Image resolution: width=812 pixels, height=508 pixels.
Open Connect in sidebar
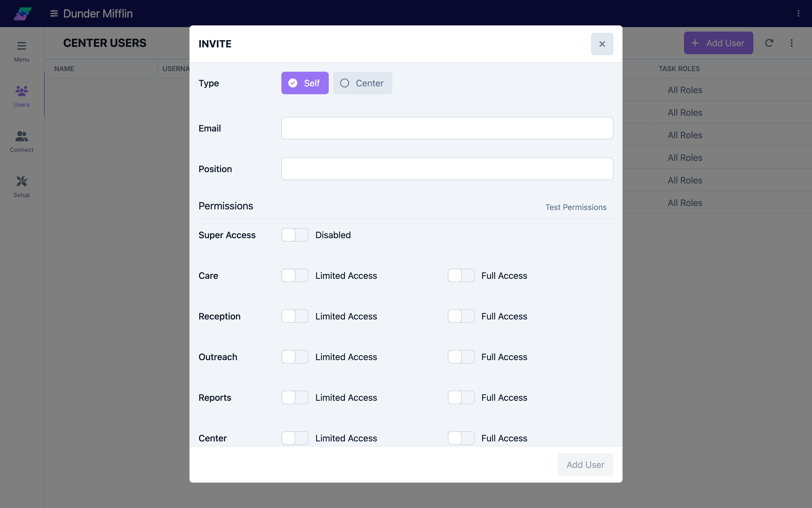click(x=21, y=141)
